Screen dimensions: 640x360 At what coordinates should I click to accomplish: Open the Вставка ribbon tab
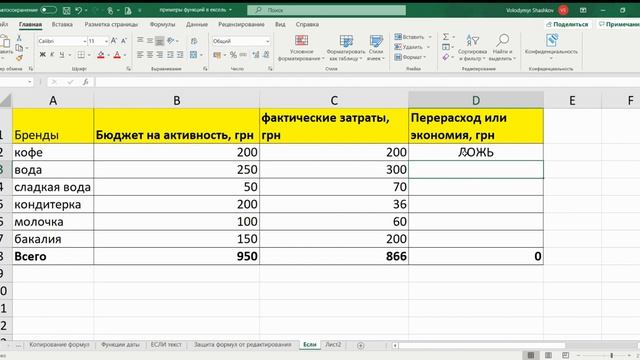(62, 24)
